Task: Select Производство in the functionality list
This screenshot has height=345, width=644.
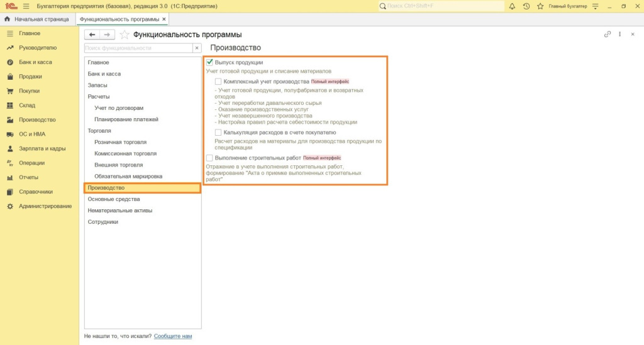Action: click(x=143, y=188)
